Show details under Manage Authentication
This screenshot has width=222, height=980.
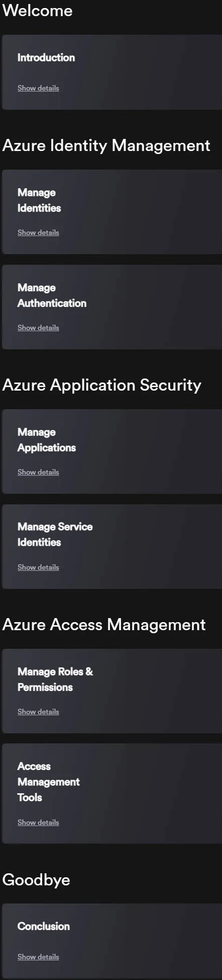[38, 328]
